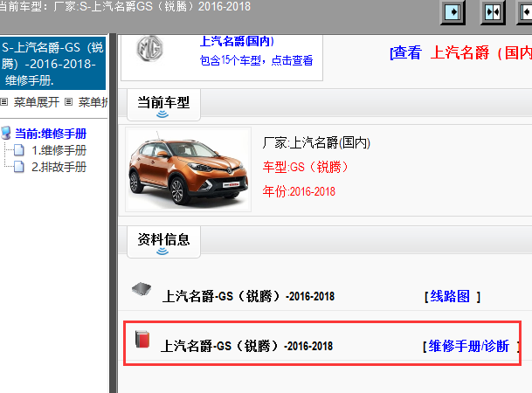532x393 pixels.
Task: Click the 厂家:上汽名爵(国内) text
Action: tap(316, 142)
